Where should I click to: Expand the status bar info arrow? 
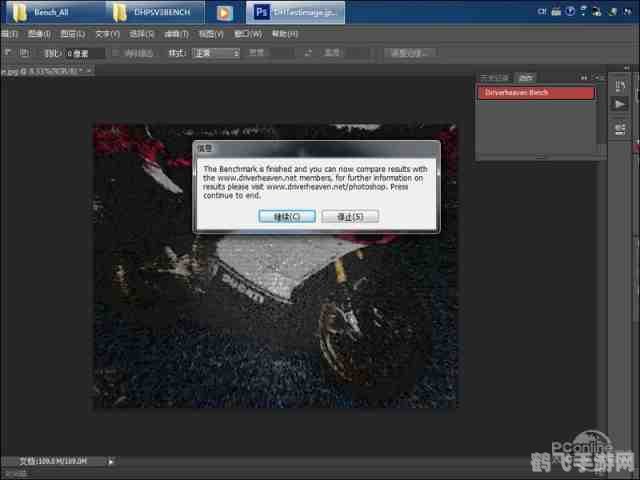(111, 461)
